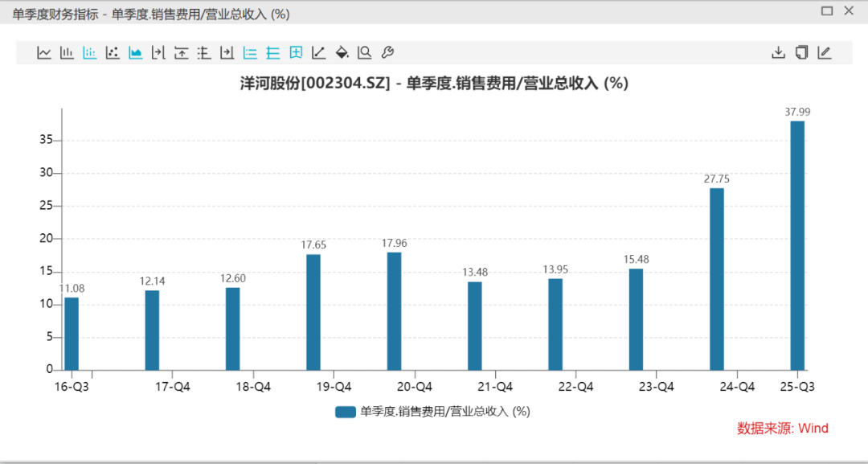
Task: Switch to bar chart type
Action: pos(67,52)
